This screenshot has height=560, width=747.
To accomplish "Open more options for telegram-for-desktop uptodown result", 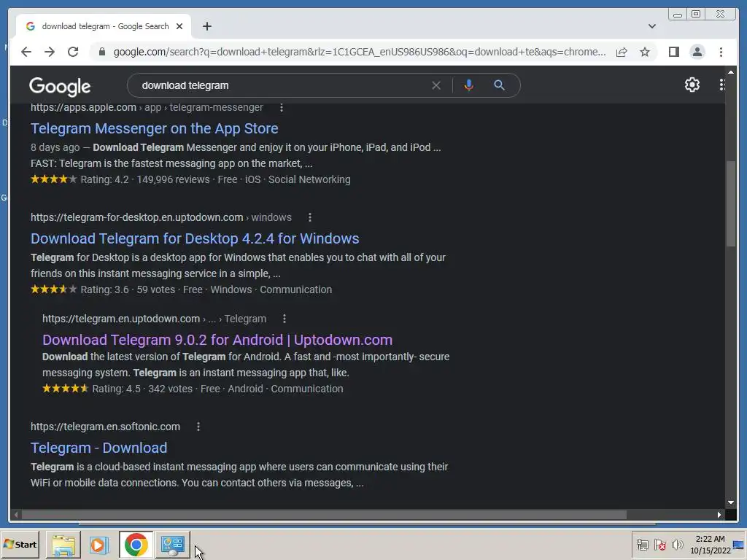I will [310, 217].
